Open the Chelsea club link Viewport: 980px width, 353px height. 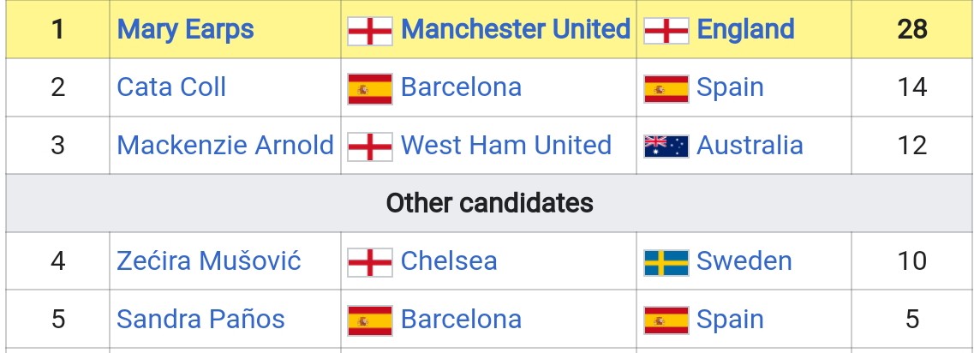point(449,261)
